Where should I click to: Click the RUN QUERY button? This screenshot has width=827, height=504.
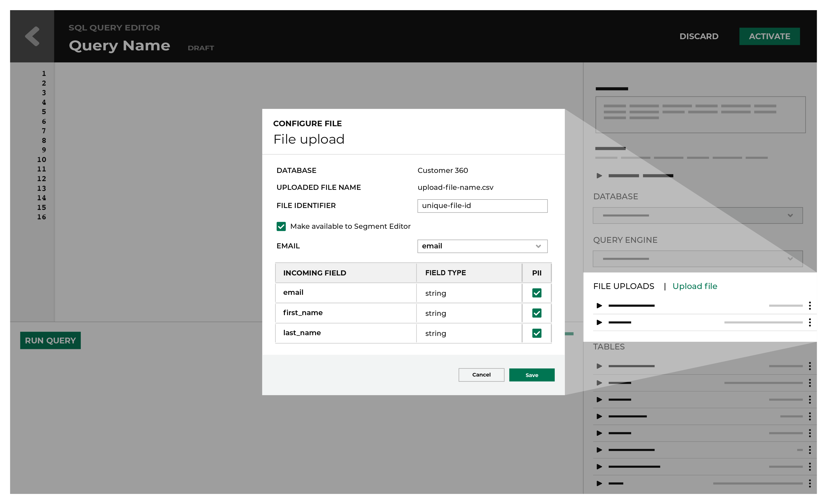point(50,340)
